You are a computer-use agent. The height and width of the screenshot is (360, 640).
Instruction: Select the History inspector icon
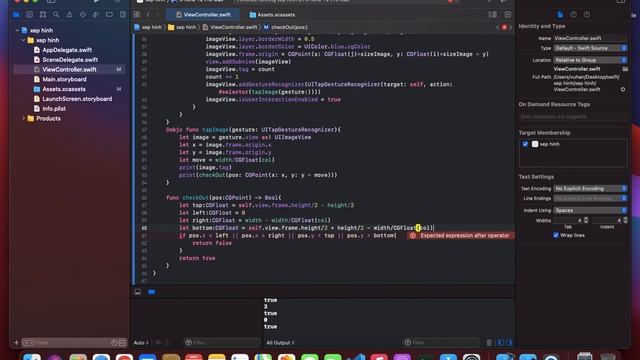[x=573, y=15]
